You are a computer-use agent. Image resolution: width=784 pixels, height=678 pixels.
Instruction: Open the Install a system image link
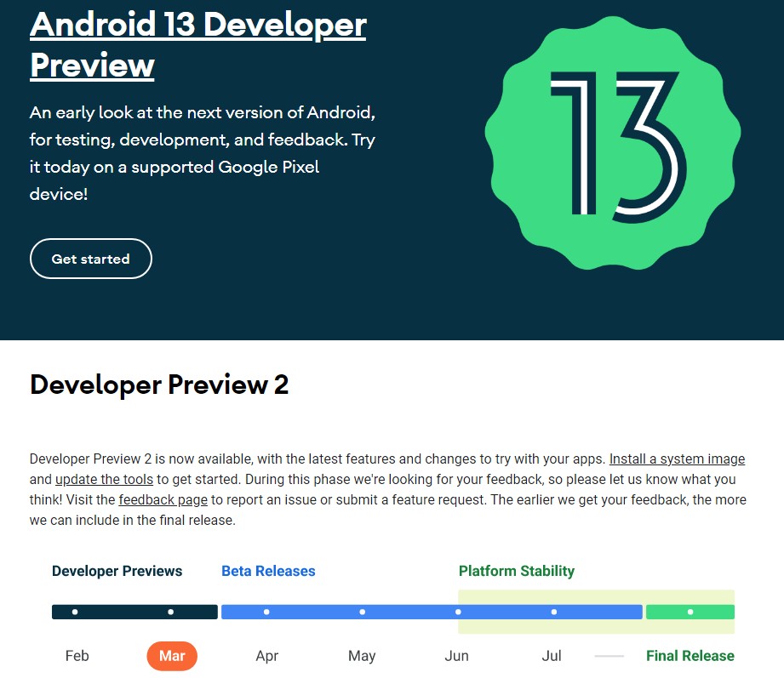pyautogui.click(x=677, y=459)
